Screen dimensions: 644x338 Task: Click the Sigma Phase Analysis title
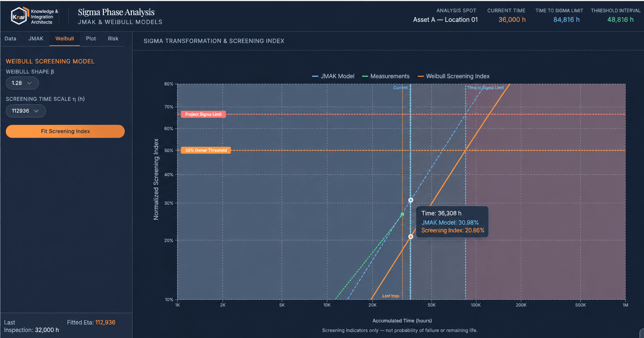[116, 12]
